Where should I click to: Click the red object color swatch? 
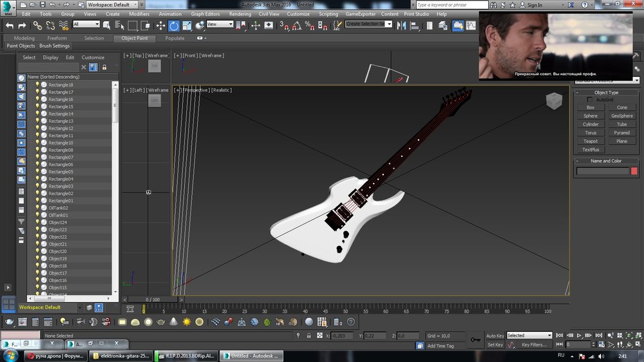coord(634,171)
